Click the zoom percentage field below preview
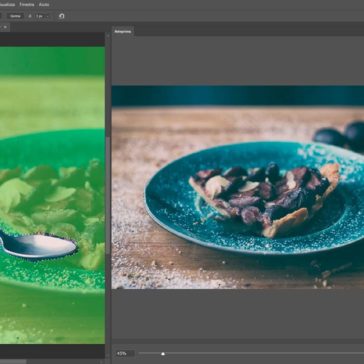The image size is (364, 364). point(125,353)
